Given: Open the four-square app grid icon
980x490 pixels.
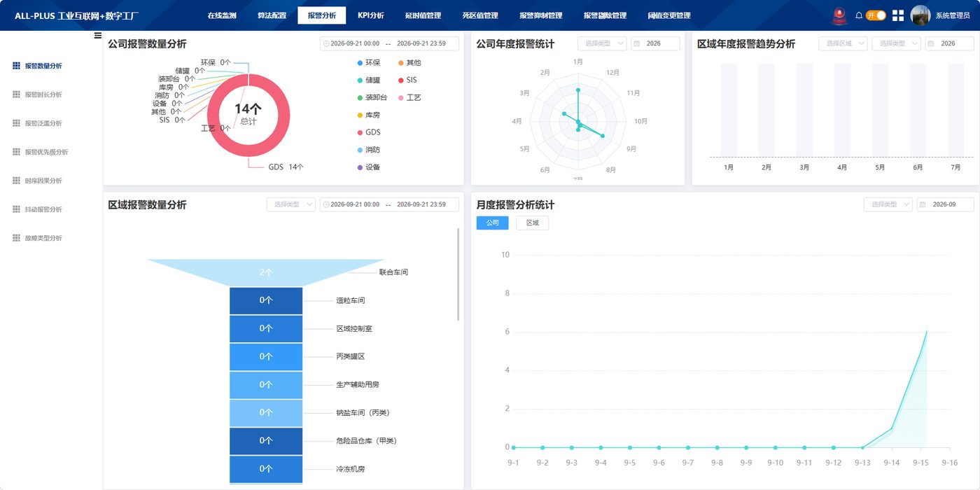Looking at the screenshot, I should tap(898, 15).
